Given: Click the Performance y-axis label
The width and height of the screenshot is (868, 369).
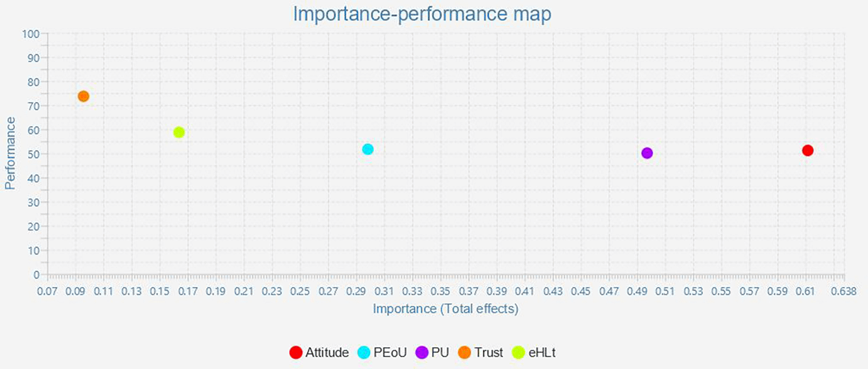Looking at the screenshot, I should [x=10, y=153].
